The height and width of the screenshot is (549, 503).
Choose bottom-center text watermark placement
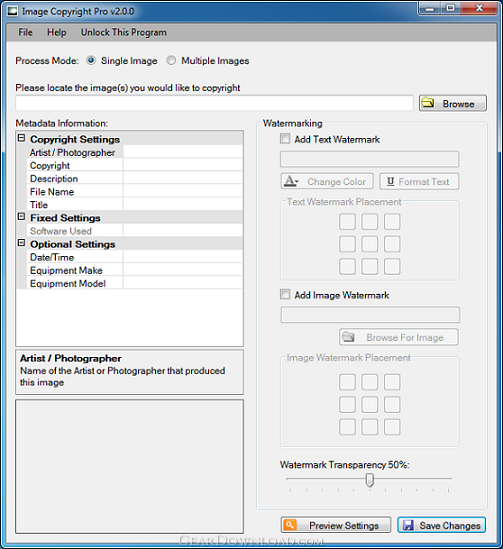click(370, 267)
